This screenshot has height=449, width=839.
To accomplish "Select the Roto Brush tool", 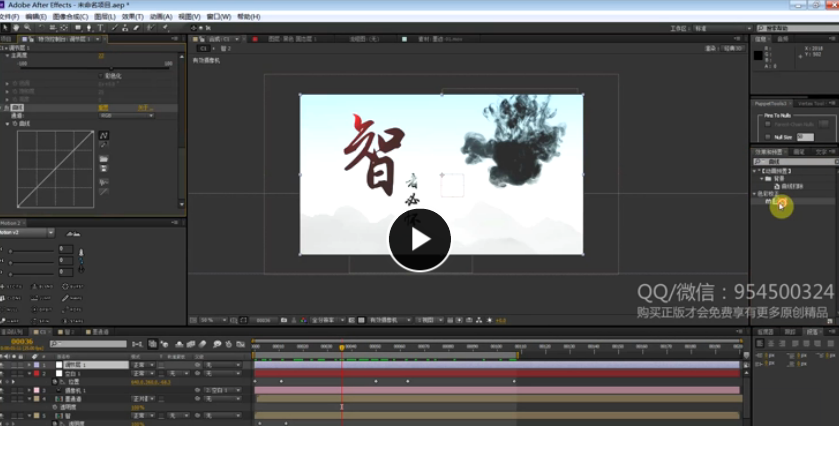I will pyautogui.click(x=151, y=28).
